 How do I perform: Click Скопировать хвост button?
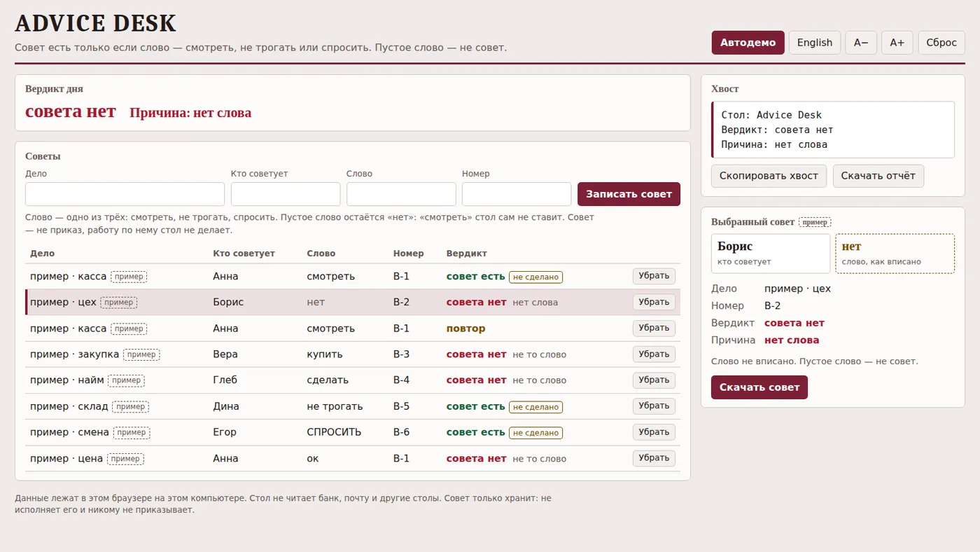coord(769,176)
